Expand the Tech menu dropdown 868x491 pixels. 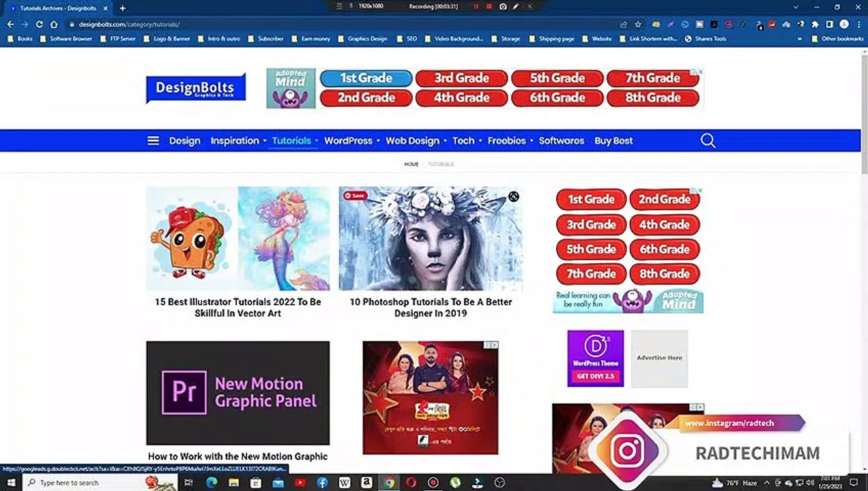pos(480,141)
